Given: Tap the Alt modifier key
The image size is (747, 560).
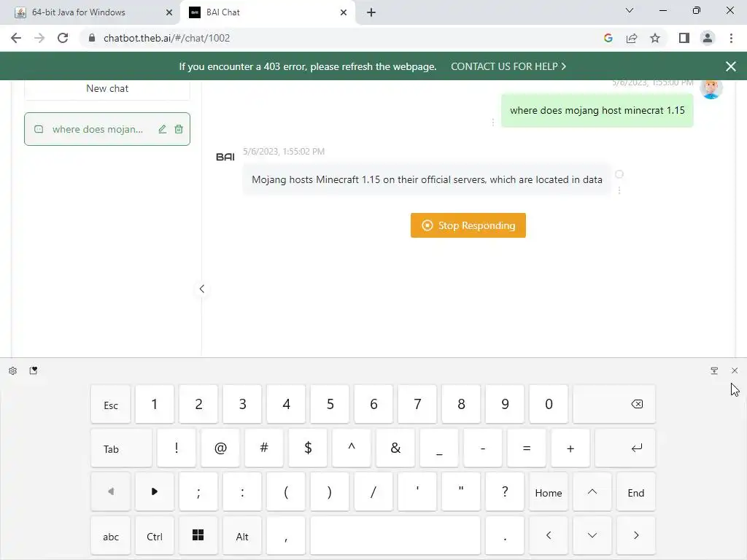Looking at the screenshot, I should click(x=242, y=536).
